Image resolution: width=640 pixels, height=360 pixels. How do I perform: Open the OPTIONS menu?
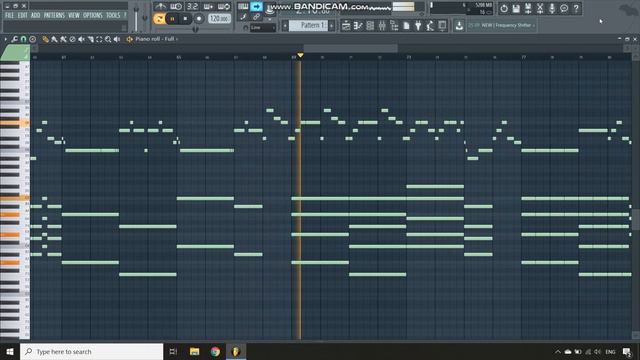tap(93, 16)
